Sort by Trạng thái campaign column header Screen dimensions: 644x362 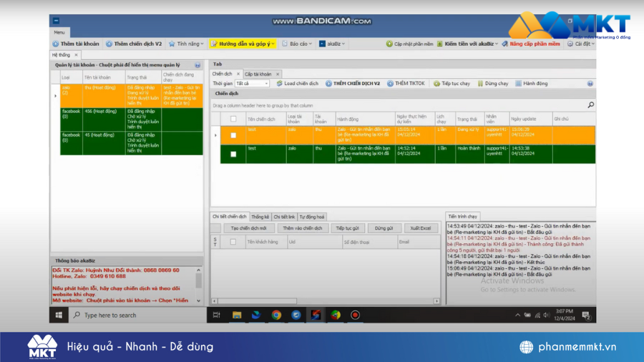coord(469,119)
